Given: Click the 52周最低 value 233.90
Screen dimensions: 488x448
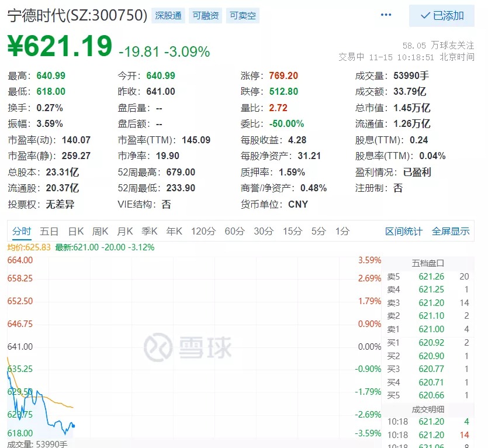Looking at the screenshot, I should tap(181, 188).
